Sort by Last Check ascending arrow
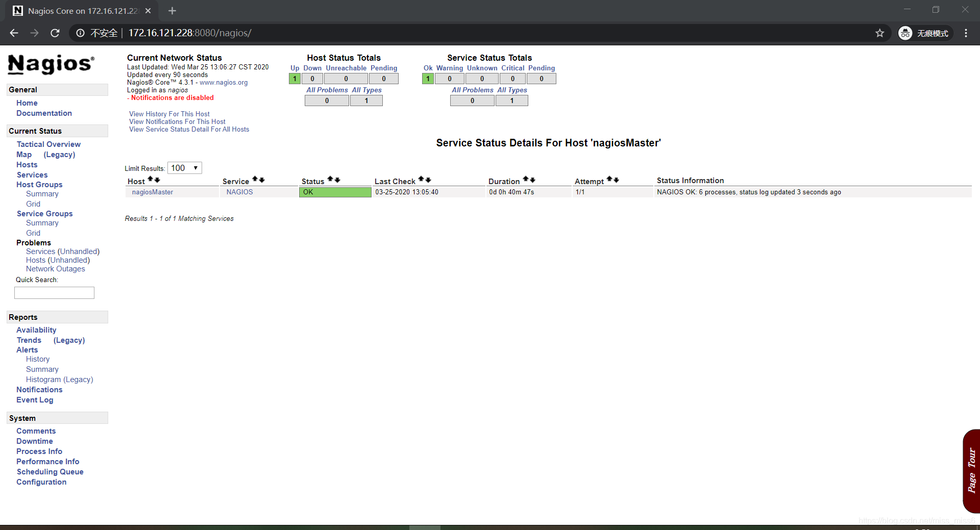The height and width of the screenshot is (530, 980). (421, 180)
